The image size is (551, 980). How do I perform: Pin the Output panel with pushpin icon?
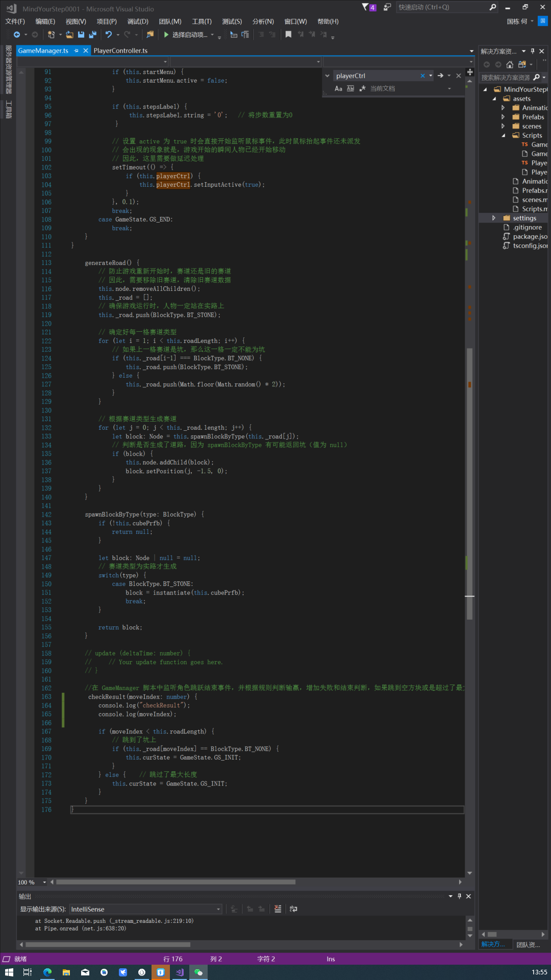pyautogui.click(x=460, y=896)
